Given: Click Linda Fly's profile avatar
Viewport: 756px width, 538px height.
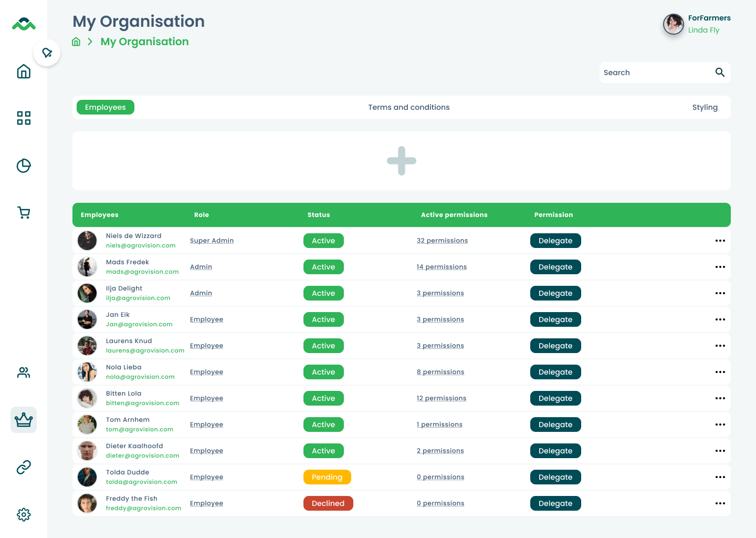Looking at the screenshot, I should pyautogui.click(x=673, y=24).
